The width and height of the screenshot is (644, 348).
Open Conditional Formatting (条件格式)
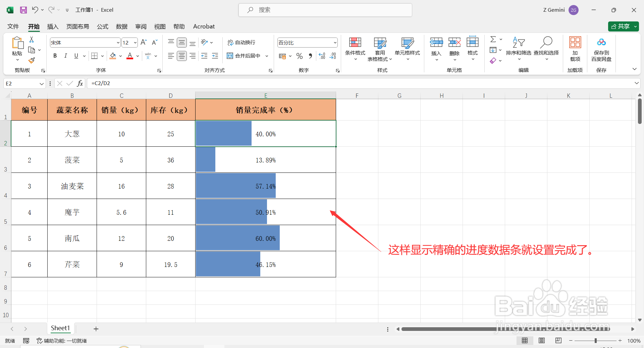coord(355,49)
